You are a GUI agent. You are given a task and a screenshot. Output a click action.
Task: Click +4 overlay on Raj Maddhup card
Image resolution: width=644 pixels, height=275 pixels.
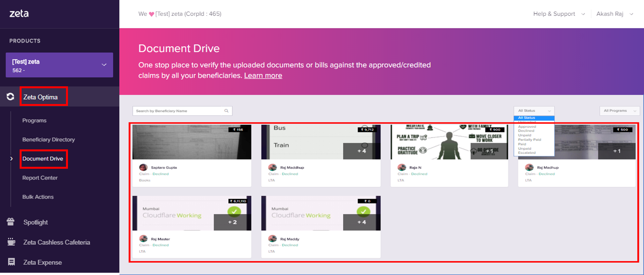[362, 151]
